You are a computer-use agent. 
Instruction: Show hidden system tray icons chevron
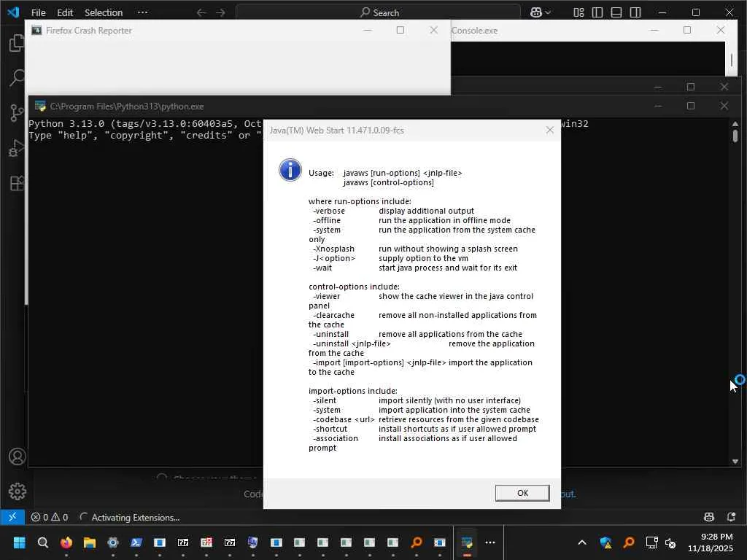[582, 542]
